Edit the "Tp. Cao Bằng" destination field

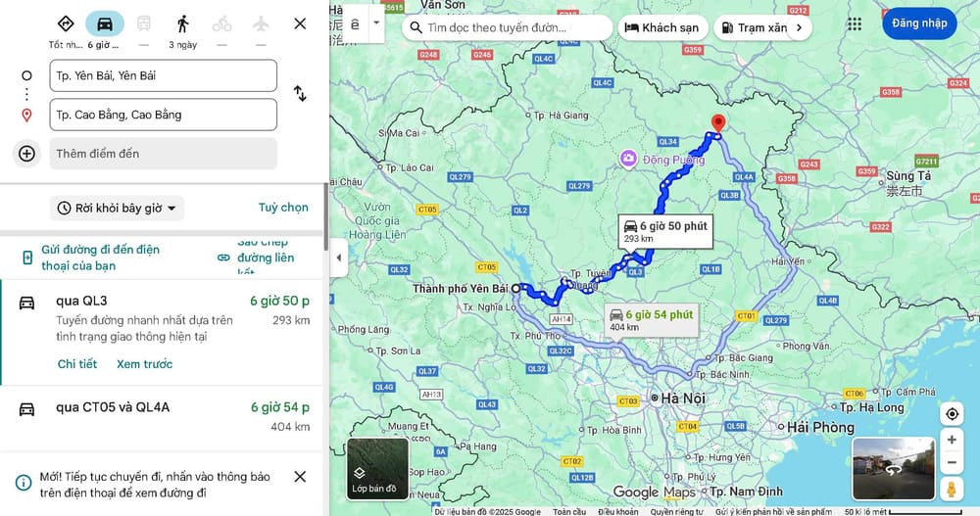click(x=163, y=115)
